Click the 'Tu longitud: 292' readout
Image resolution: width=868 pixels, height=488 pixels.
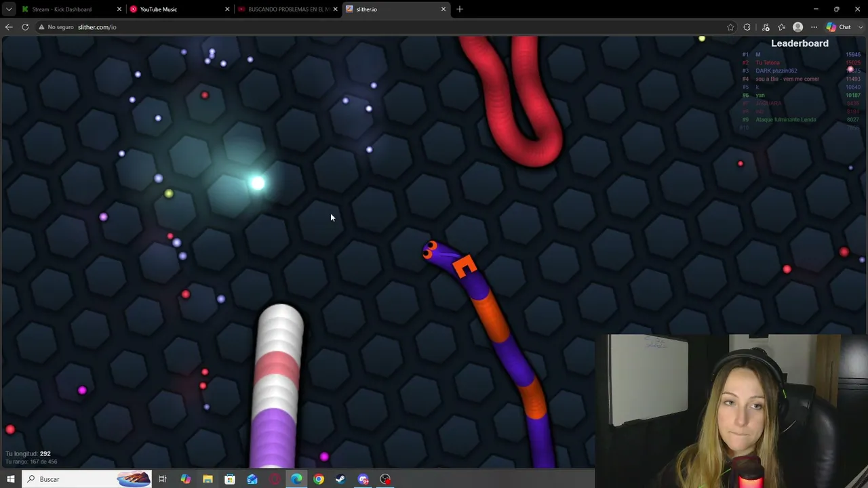pyautogui.click(x=28, y=453)
